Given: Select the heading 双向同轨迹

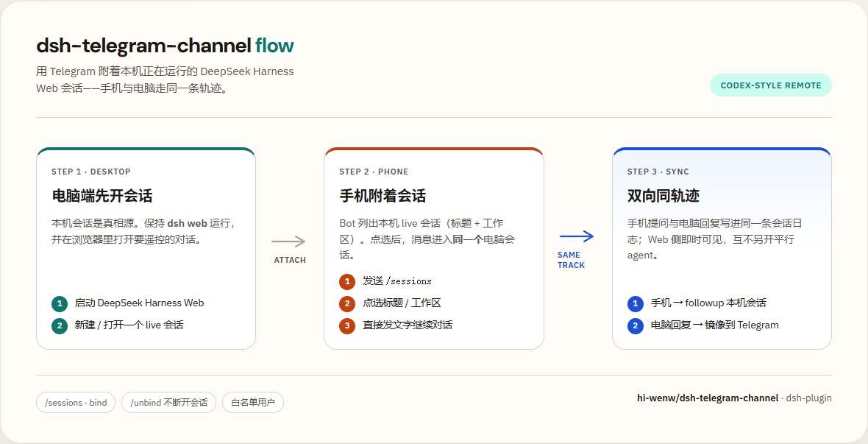Looking at the screenshot, I should click(x=664, y=196).
